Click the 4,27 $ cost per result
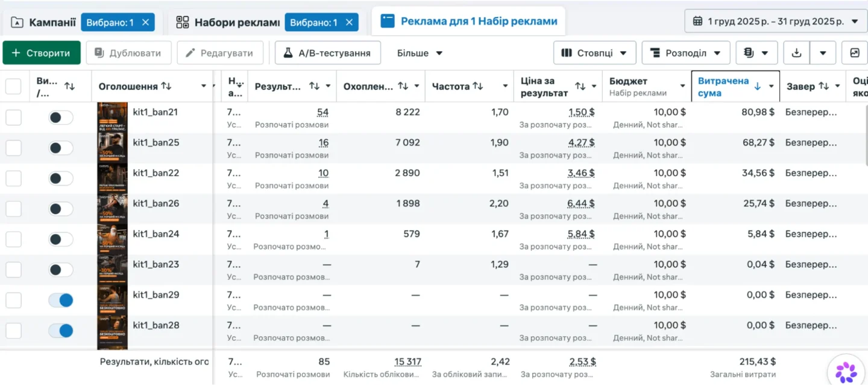The image size is (868, 385). (581, 143)
